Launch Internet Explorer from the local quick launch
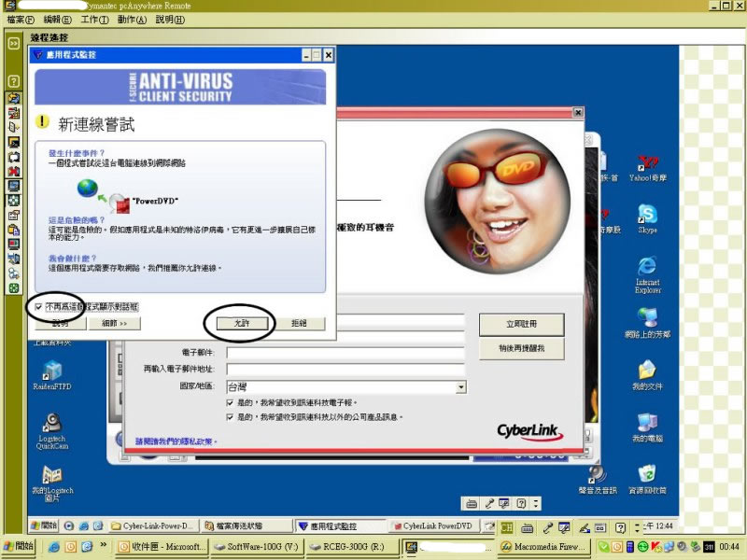 [x=54, y=547]
